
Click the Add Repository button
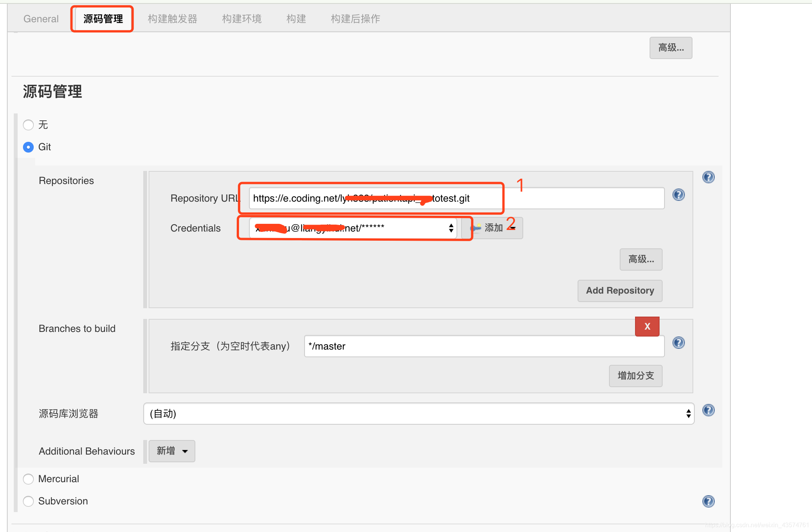[620, 291]
